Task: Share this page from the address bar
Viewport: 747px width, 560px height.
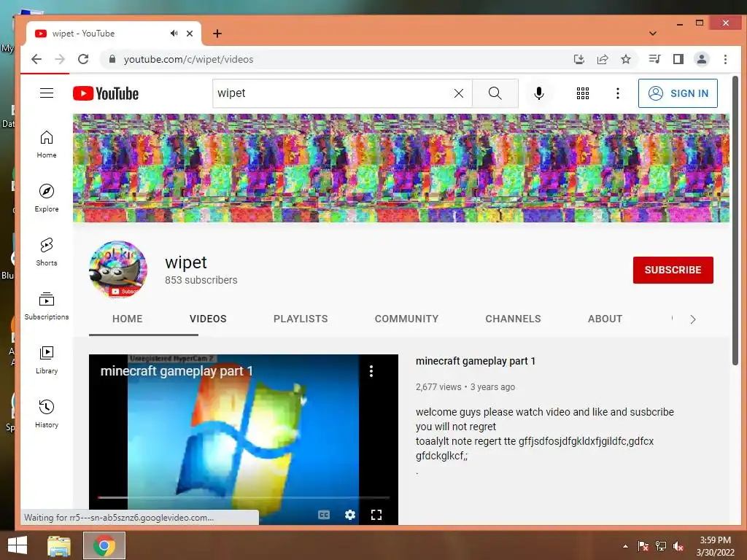Action: (x=603, y=59)
